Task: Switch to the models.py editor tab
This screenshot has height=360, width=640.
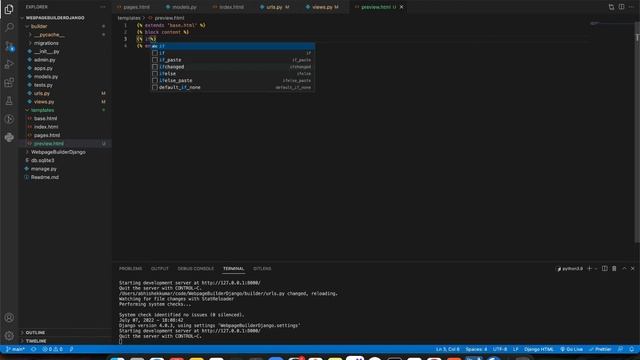Action: (184, 7)
